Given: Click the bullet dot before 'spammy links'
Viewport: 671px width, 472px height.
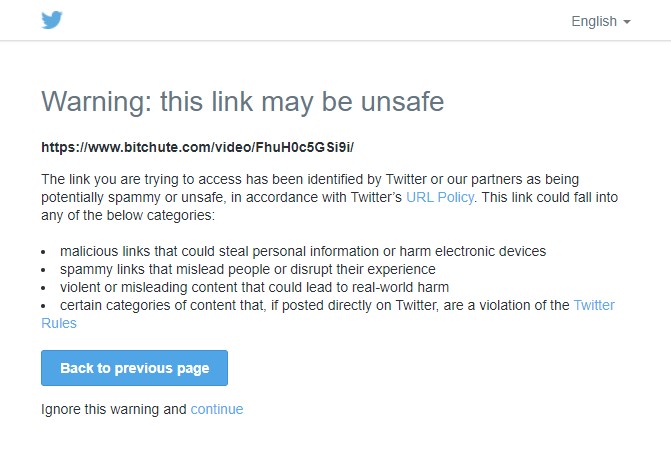Looking at the screenshot, I should (45, 270).
